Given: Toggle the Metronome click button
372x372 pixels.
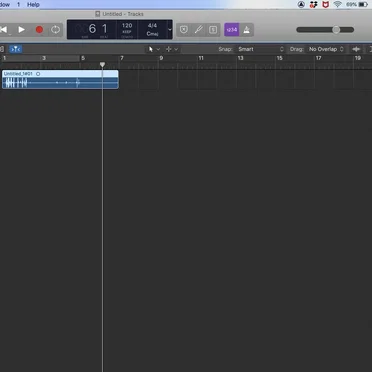Looking at the screenshot, I should pyautogui.click(x=247, y=30).
